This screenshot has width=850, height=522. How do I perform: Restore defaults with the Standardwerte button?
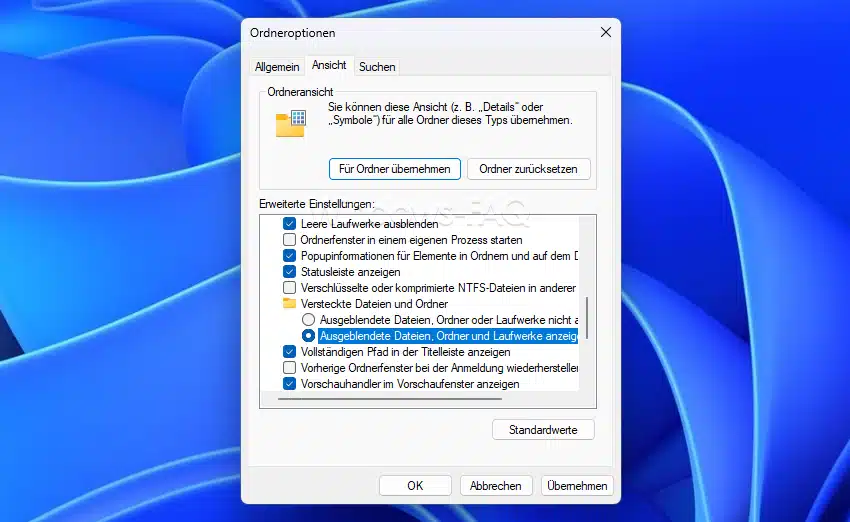tap(543, 430)
